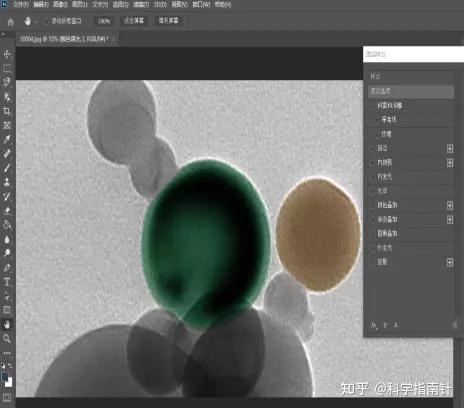
Task: Open the Filter (滤镜) menu
Action: click(141, 5)
